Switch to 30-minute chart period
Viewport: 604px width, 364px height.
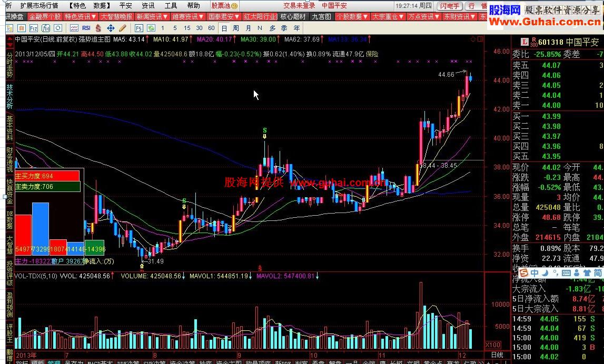199,28
